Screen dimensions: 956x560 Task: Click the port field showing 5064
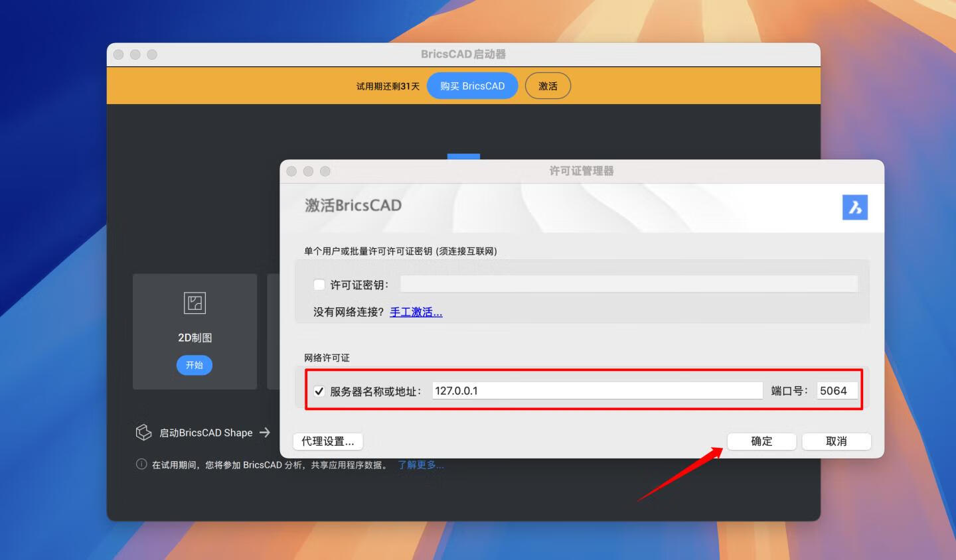pyautogui.click(x=837, y=390)
